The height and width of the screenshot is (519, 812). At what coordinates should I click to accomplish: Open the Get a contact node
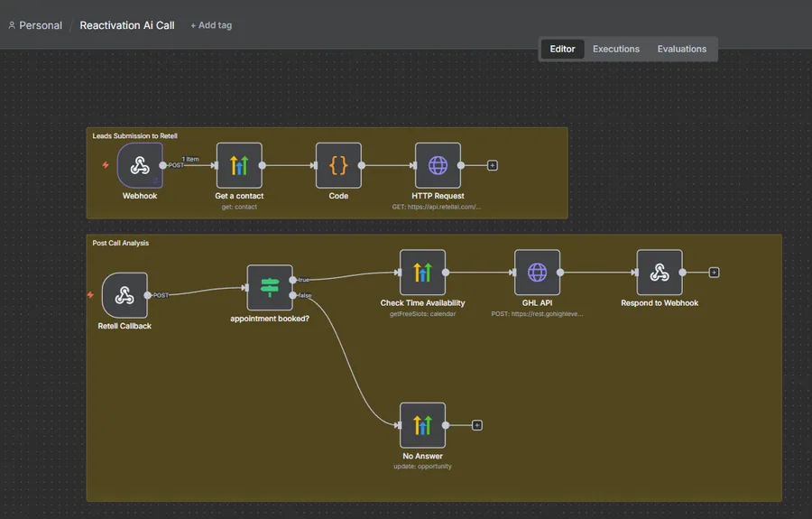pos(239,166)
